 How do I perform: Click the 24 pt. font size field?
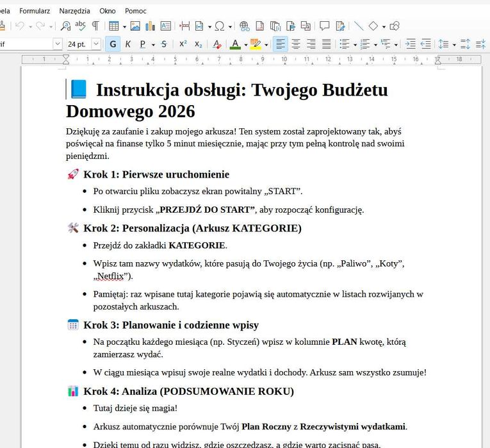pos(79,44)
